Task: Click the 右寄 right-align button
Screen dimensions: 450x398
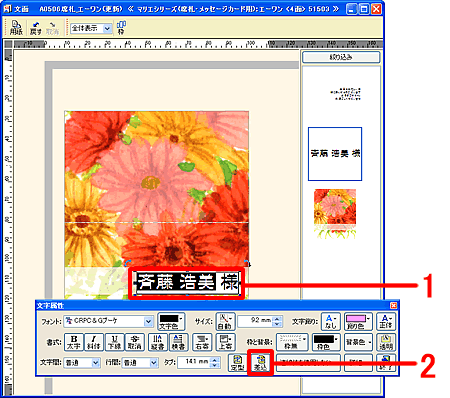Action: pyautogui.click(x=202, y=342)
